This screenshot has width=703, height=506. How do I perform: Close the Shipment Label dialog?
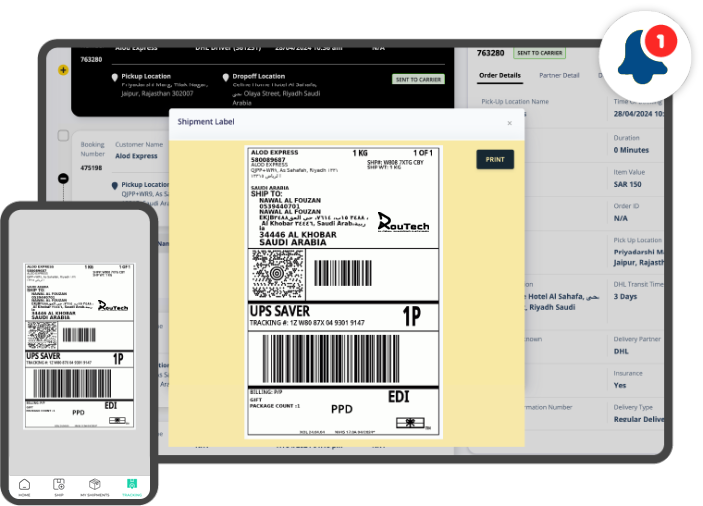tap(509, 123)
